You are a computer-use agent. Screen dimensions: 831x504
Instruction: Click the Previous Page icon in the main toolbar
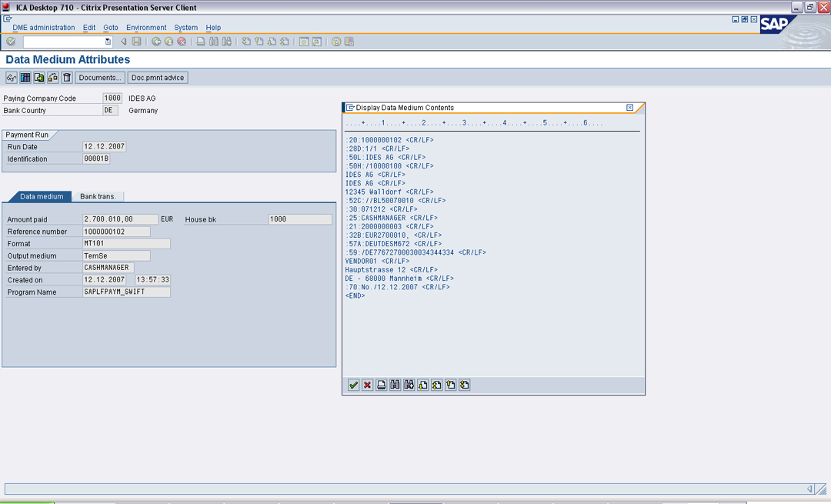point(259,42)
